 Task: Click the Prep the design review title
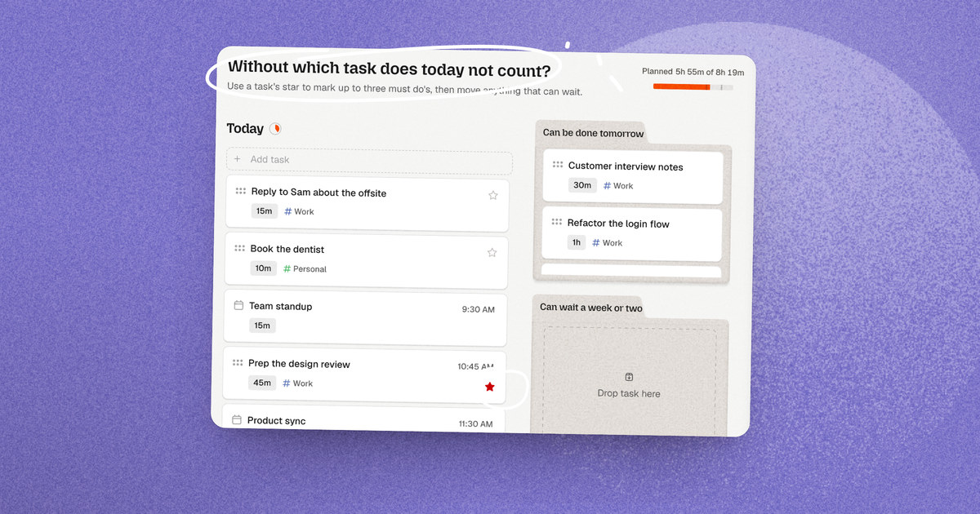[299, 364]
